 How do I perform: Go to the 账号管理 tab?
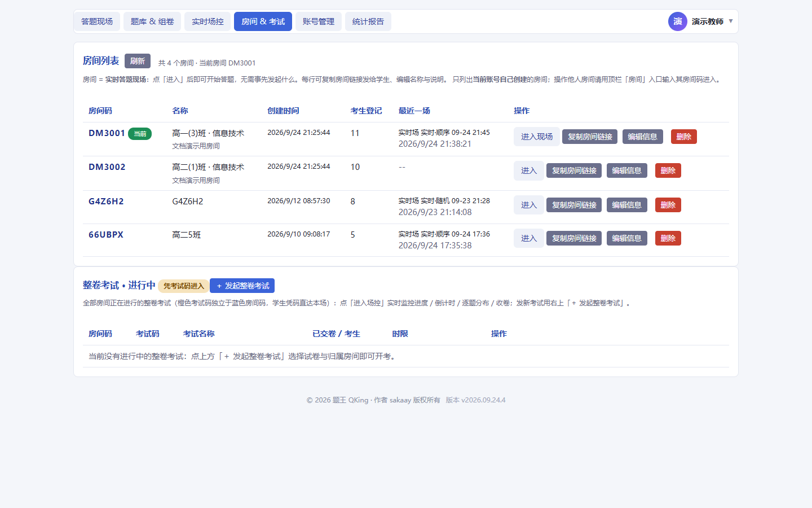[x=319, y=21]
